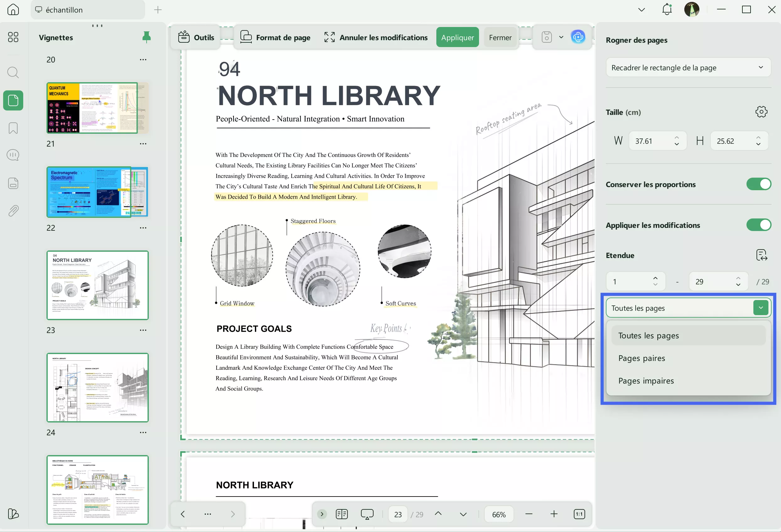781x532 pixels.
Task: Open the attachments paperclip panel
Action: tap(13, 211)
